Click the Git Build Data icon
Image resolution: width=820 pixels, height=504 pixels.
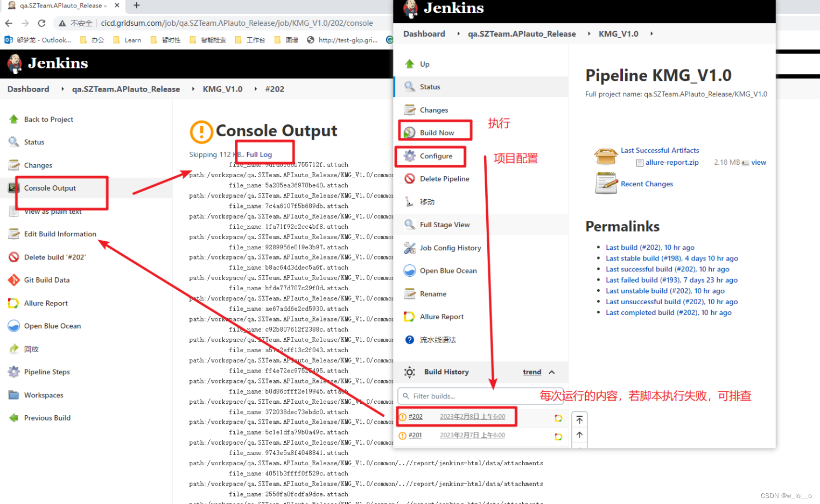click(x=13, y=280)
